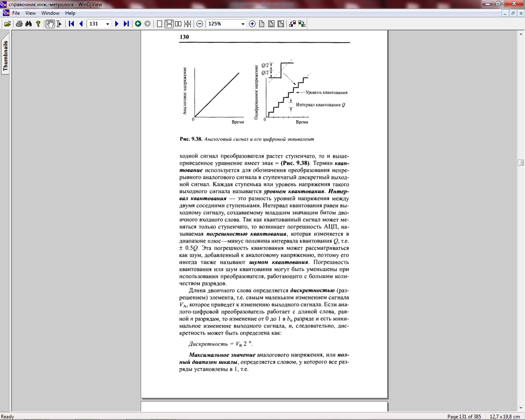525x420 pixels.
Task: Go to the last page
Action: (126, 24)
